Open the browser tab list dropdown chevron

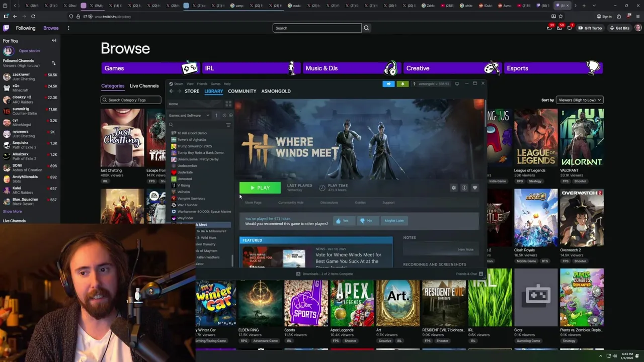tap(594, 6)
